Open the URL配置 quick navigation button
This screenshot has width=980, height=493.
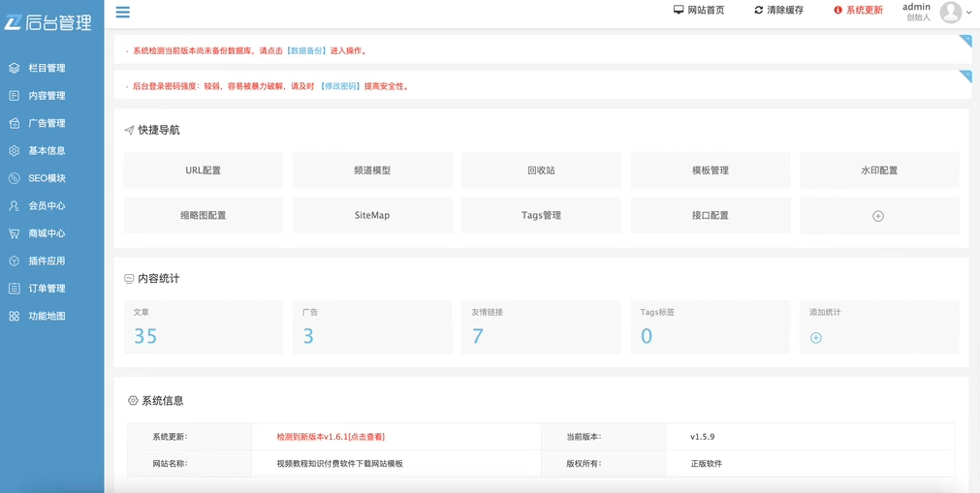204,170
